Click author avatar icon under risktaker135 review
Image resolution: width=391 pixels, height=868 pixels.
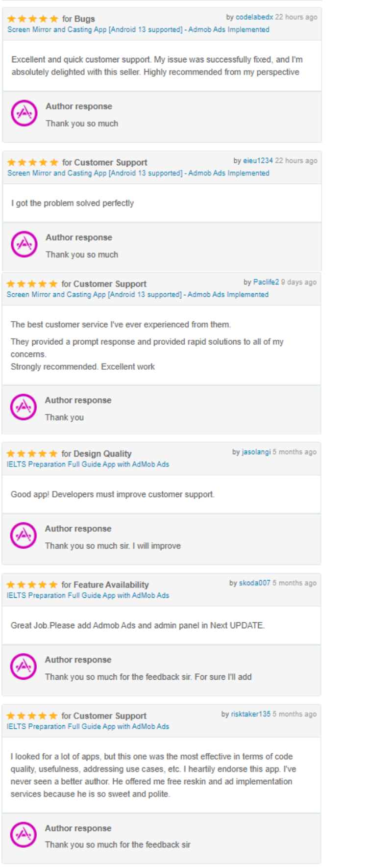[24, 835]
